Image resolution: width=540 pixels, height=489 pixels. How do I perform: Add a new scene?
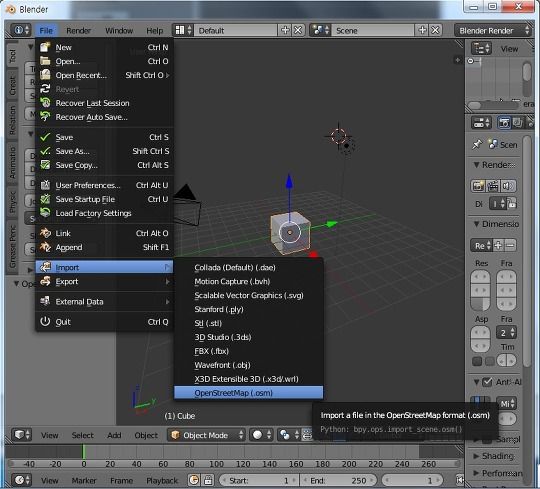423,30
